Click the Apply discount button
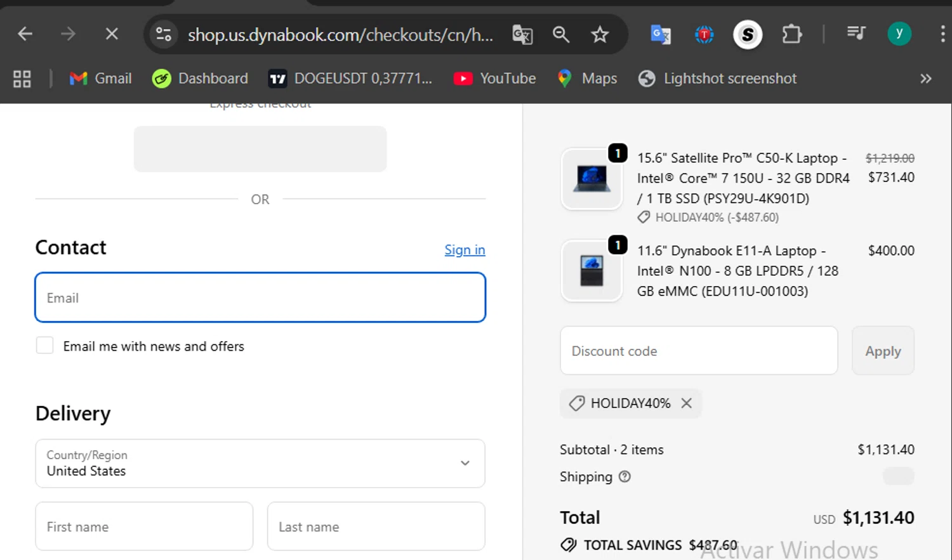Viewport: 952px width, 560px height. coord(883,351)
